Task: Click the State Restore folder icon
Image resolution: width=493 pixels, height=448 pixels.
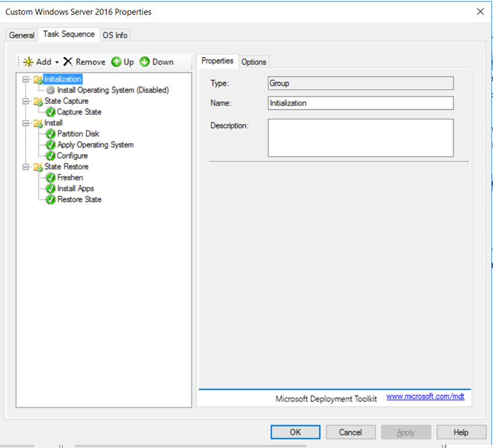Action: click(x=39, y=167)
